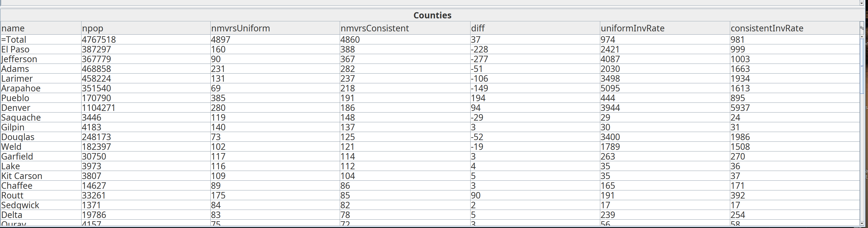Click Denver's consistentInvRate value 5937
This screenshot has width=868, height=228.
point(795,108)
